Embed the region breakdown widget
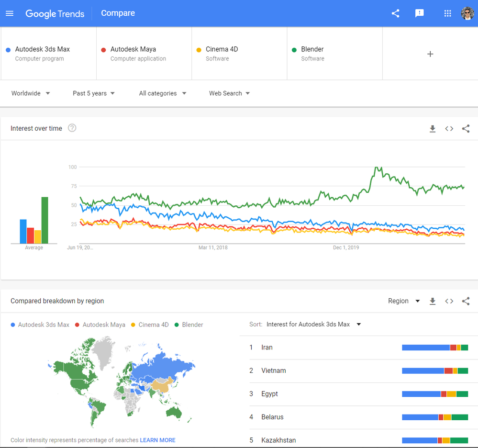Viewport: 478px width, 448px height. pyautogui.click(x=449, y=302)
